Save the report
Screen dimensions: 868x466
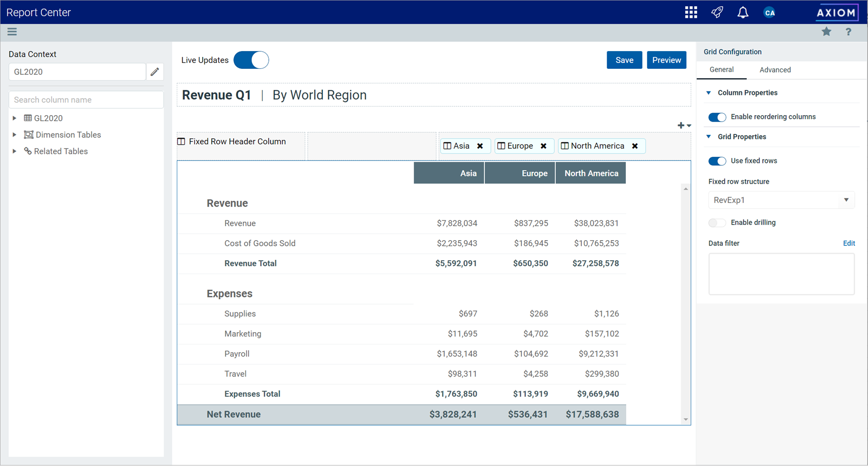624,60
